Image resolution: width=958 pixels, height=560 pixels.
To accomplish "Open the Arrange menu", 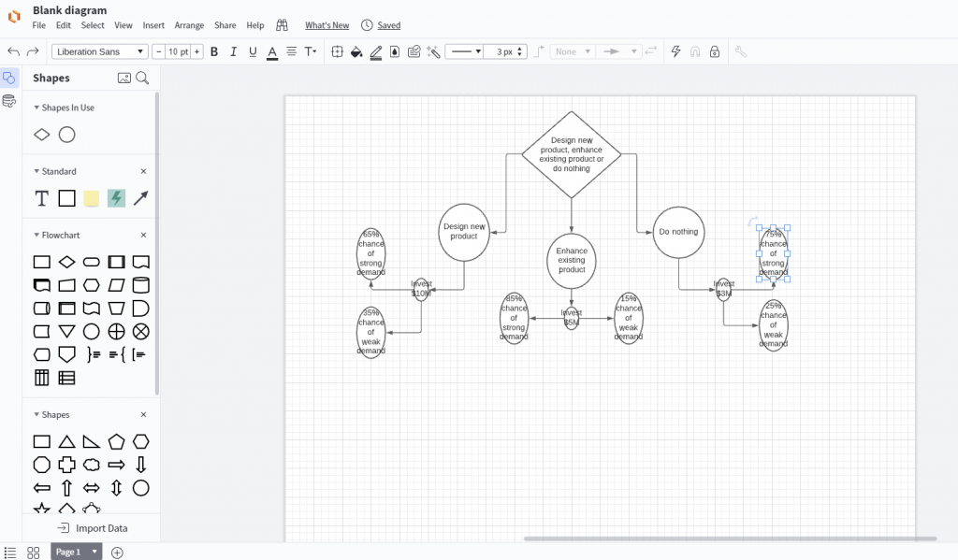I will point(189,25).
